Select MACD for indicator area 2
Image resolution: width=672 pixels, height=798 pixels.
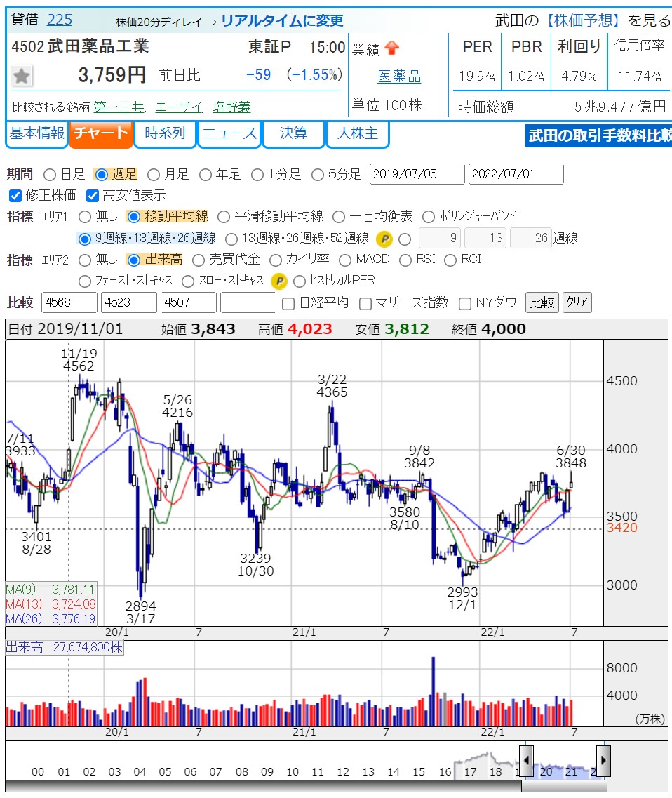pos(345,260)
